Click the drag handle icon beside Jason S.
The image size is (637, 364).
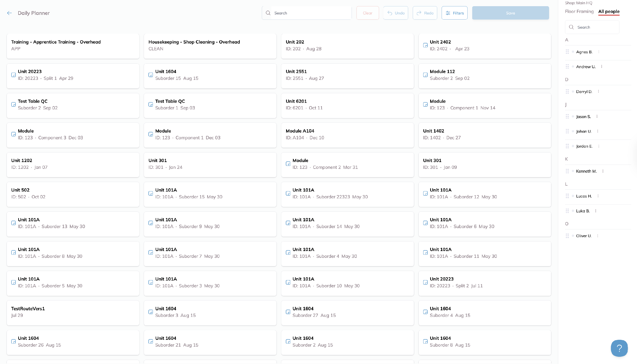coord(567,117)
